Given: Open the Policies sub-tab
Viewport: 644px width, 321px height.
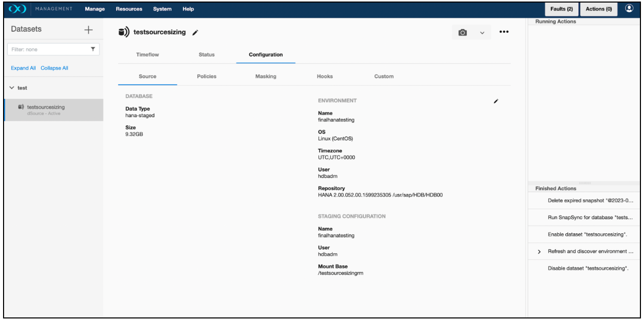Looking at the screenshot, I should 206,76.
